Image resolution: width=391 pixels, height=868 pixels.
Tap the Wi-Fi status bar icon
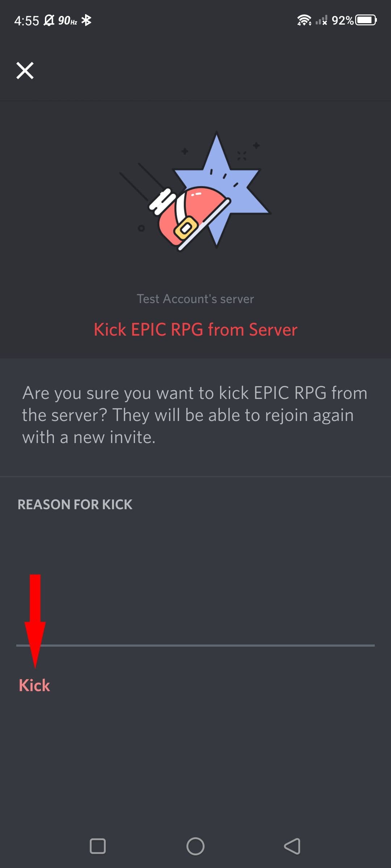point(304,20)
